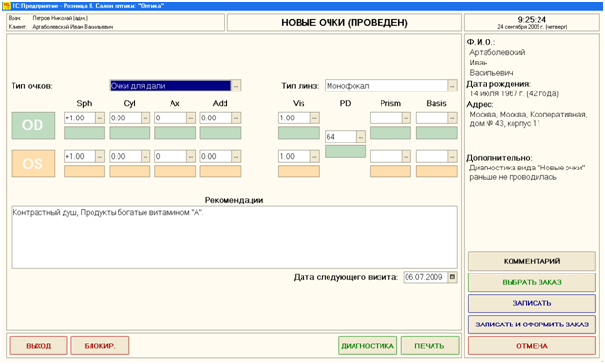Click the green OD eye button
605x364 pixels.
pos(33,125)
